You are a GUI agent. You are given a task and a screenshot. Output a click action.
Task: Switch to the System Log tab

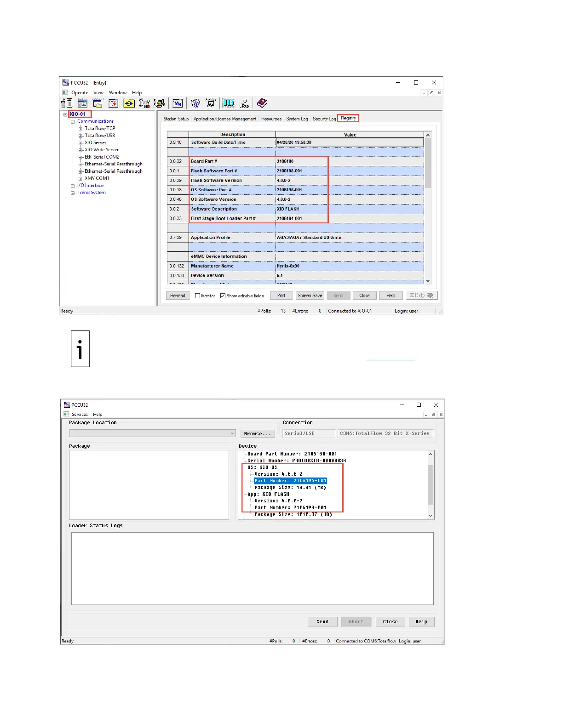(297, 119)
